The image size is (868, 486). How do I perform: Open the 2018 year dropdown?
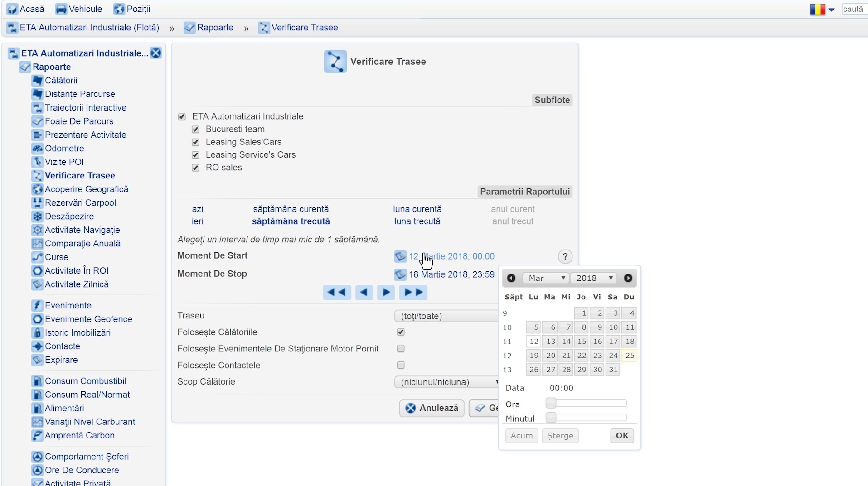pyautogui.click(x=594, y=278)
